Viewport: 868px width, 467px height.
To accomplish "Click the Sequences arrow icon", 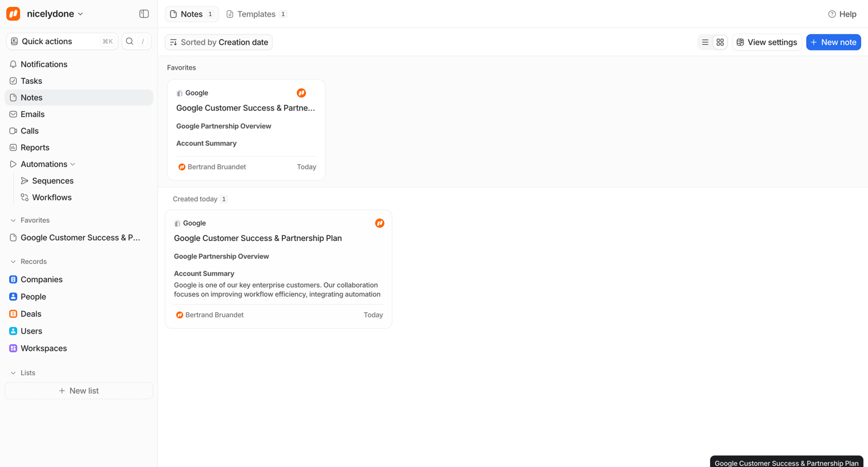I will 25,181.
